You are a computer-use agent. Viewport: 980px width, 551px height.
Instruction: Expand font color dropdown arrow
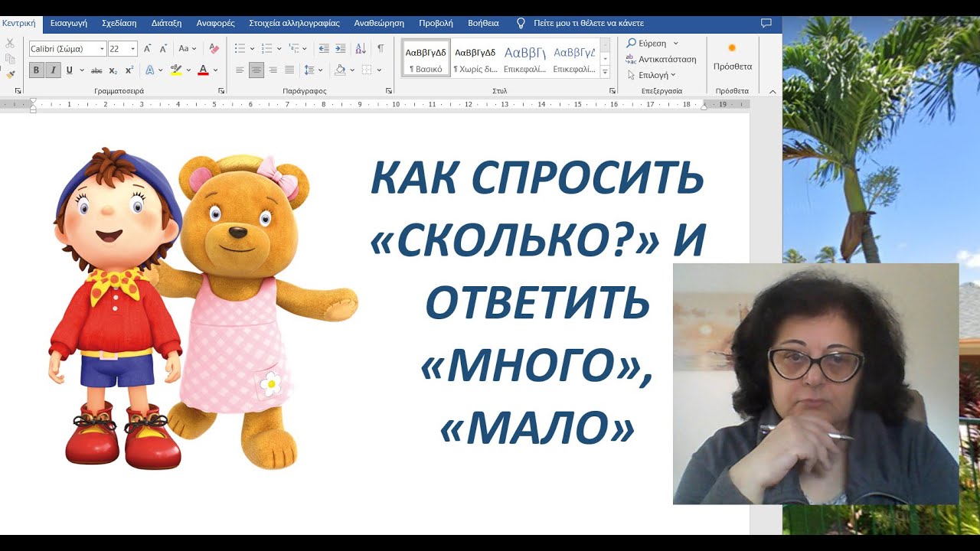coord(216,70)
